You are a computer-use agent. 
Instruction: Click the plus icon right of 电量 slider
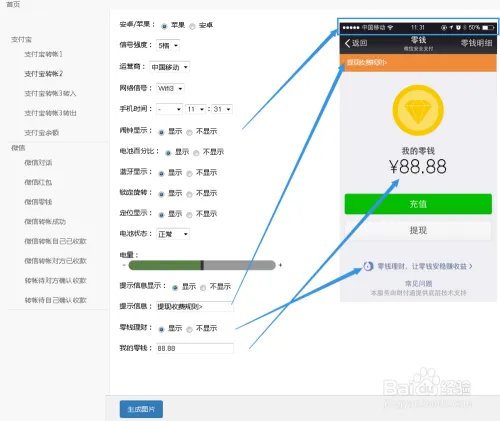[x=280, y=265]
